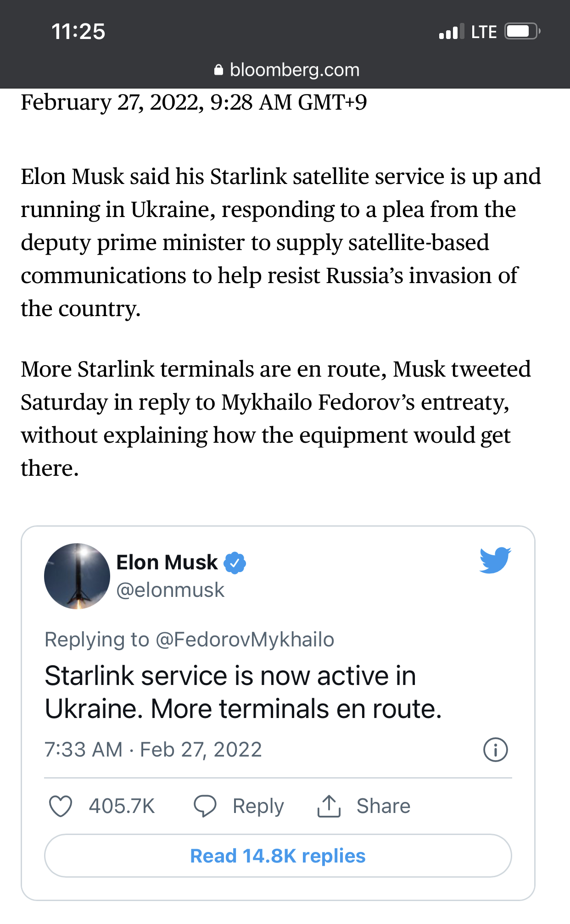Tap the Elon Musk display name
Screen dimensions: 570x924
pos(167,562)
